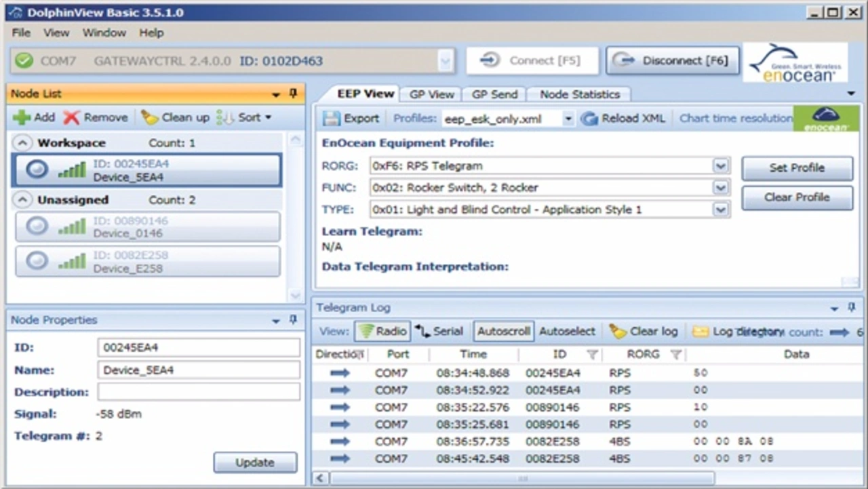
Task: Select Device_E258 node in Unassigned list
Action: point(147,261)
